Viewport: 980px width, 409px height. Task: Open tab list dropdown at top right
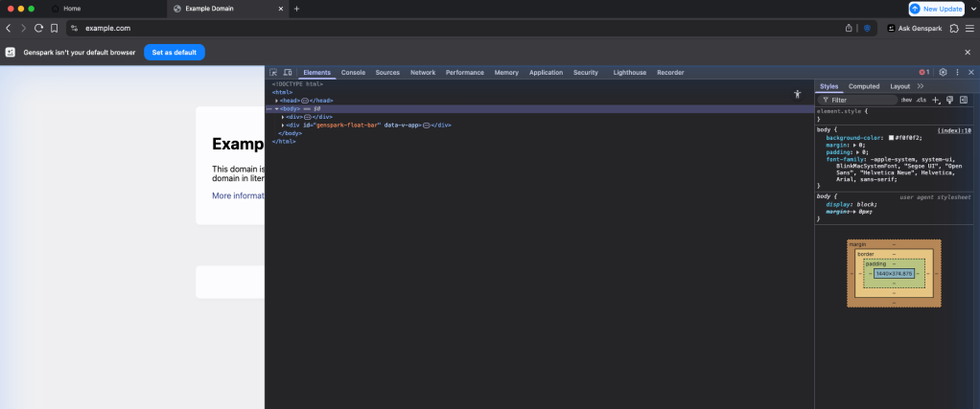coord(973,9)
